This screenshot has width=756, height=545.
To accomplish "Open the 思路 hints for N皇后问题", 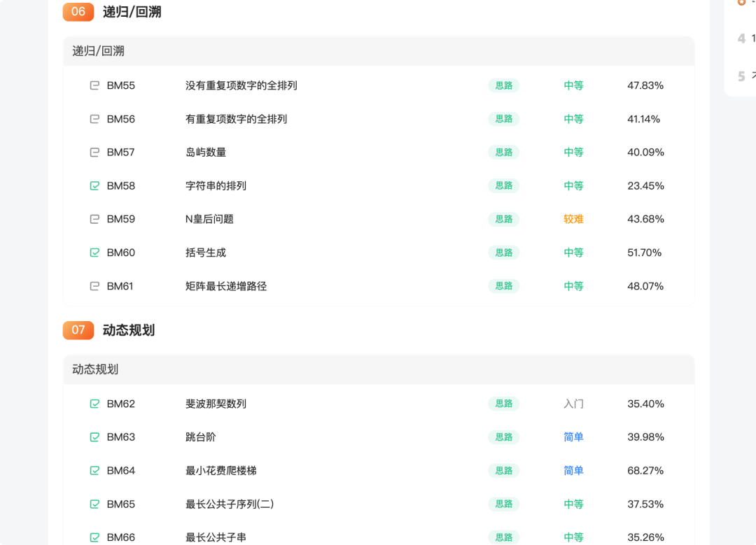I will 503,219.
